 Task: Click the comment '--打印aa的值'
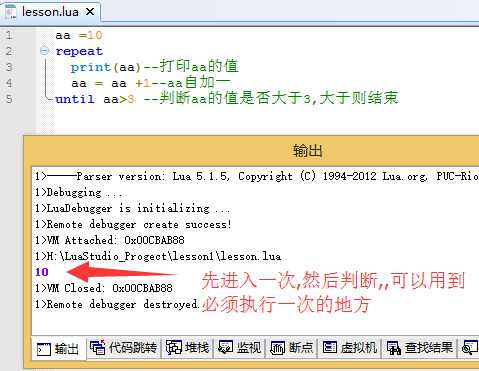click(x=191, y=66)
